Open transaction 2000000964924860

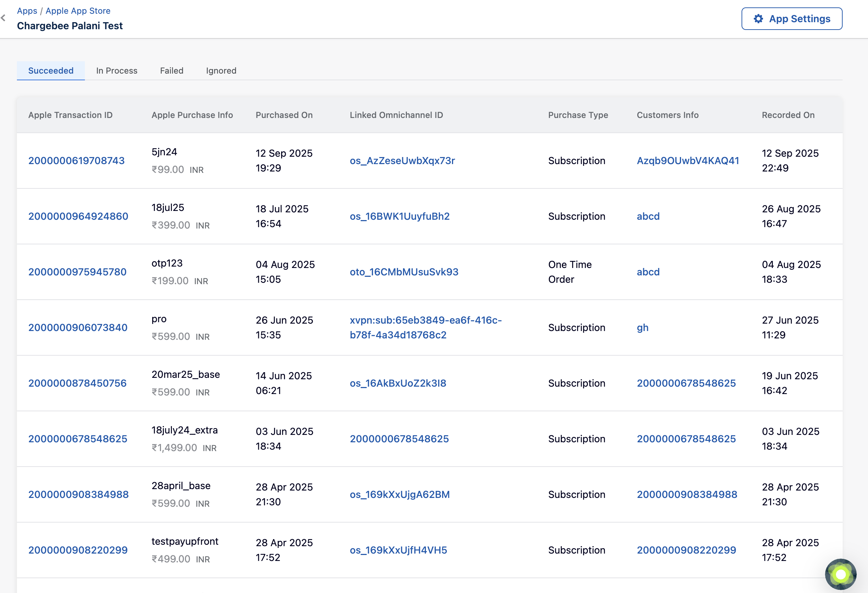(78, 216)
